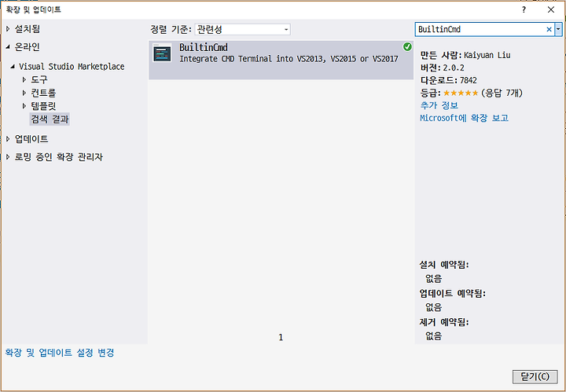Close the Extensions and Updates dialog window
Image resolution: width=566 pixels, height=392 pixels.
click(551, 9)
